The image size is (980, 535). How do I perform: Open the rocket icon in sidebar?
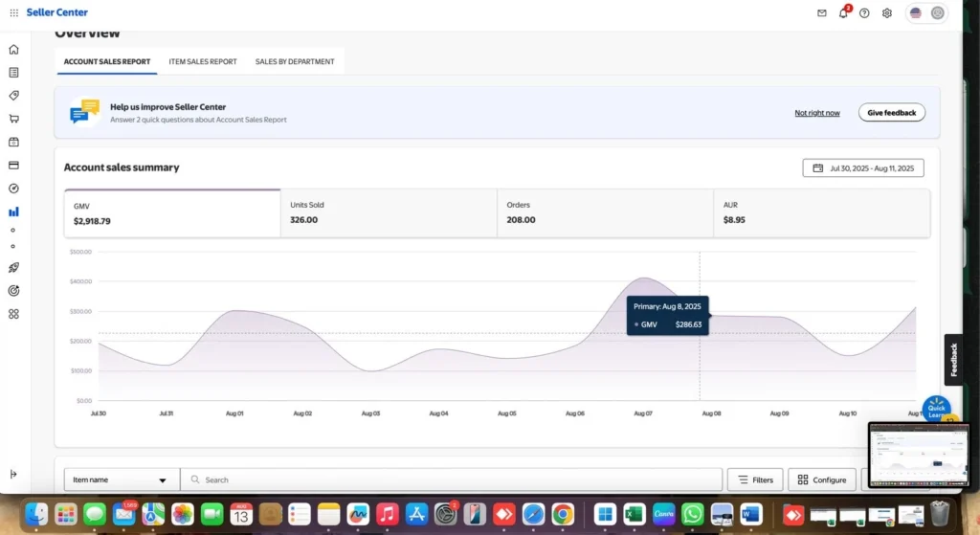point(13,267)
